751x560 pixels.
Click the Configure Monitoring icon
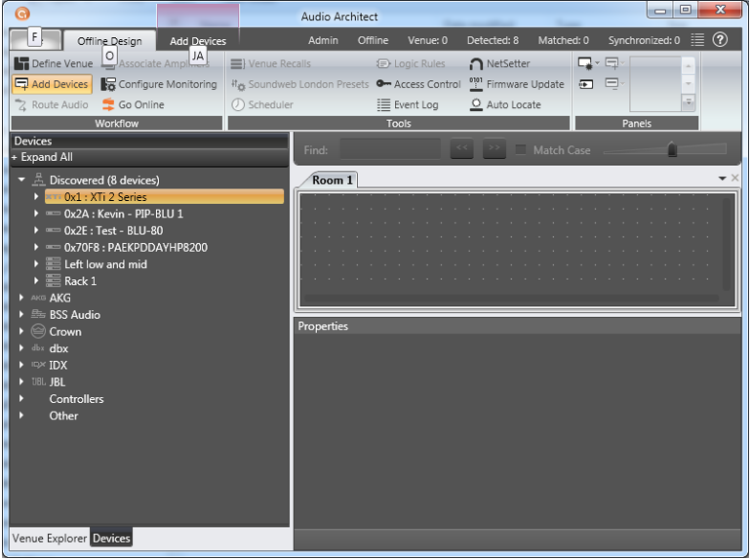[108, 85]
